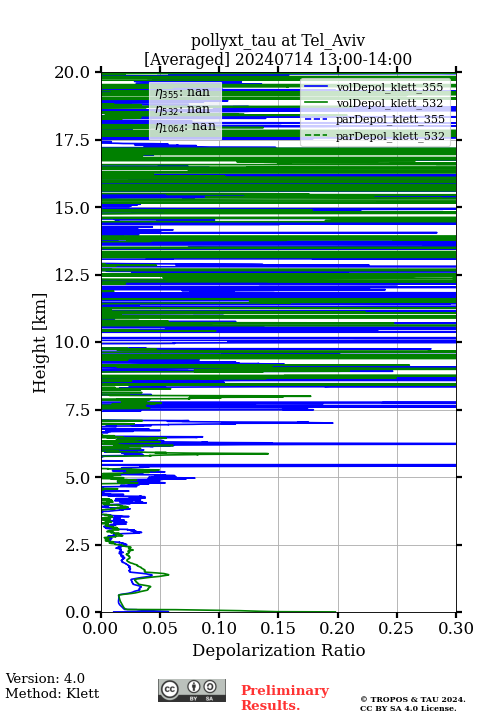Click the CC BY SA 4.0 License text

click(408, 709)
